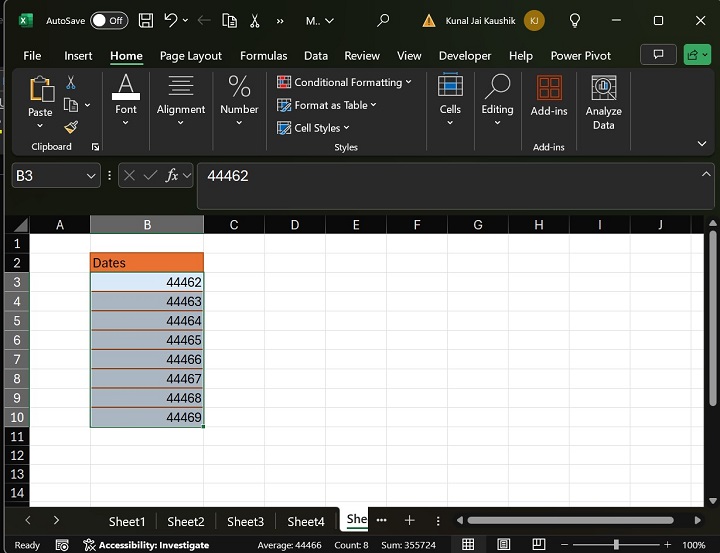
Task: Add a new sheet with plus icon
Action: pos(409,521)
